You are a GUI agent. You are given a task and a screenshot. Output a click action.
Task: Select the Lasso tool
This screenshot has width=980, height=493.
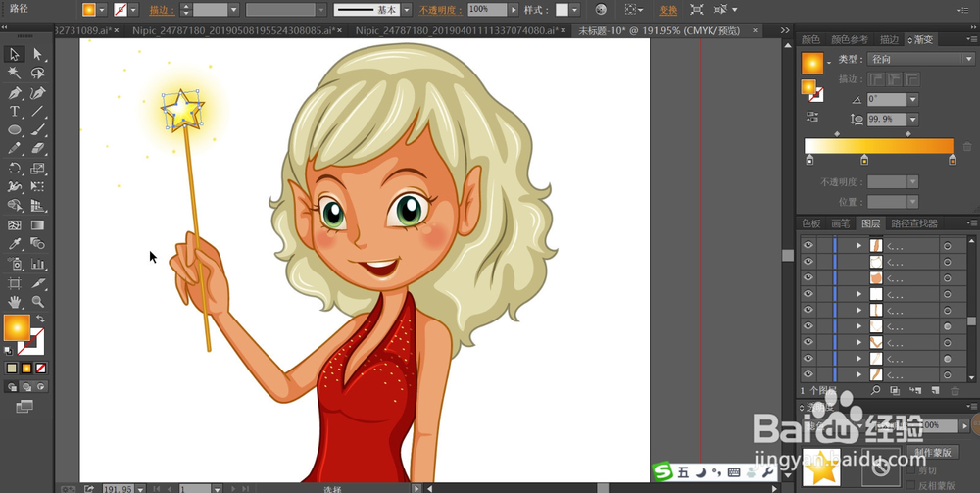coord(37,74)
